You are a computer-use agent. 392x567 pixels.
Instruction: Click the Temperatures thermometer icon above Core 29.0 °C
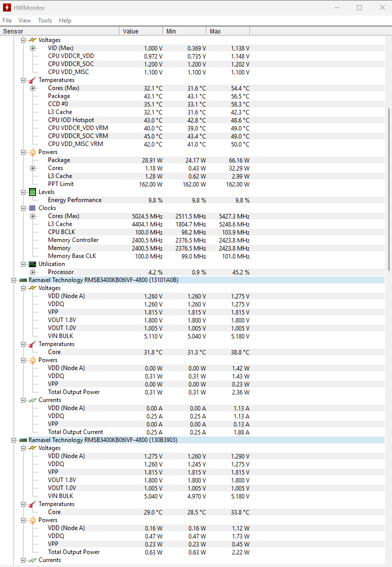click(x=32, y=503)
